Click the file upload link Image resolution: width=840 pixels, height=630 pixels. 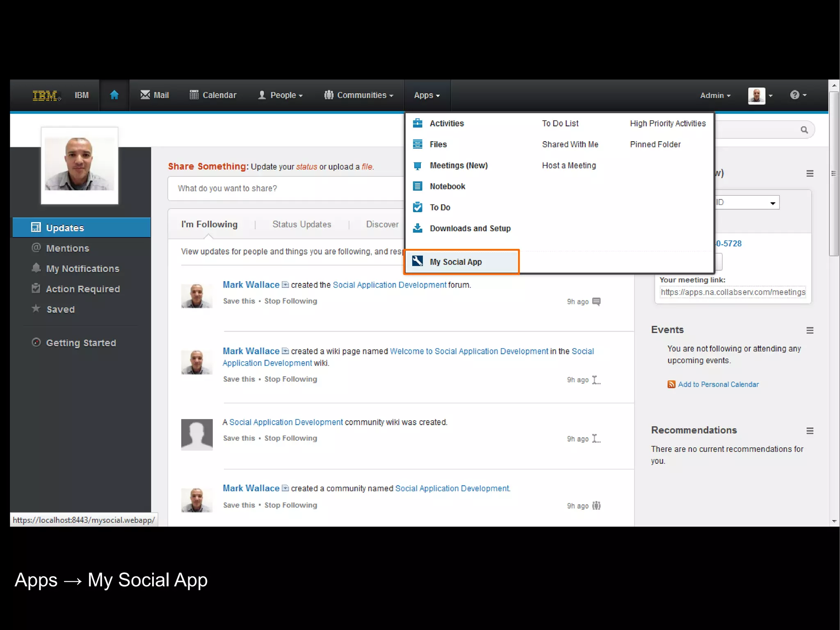[367, 167]
